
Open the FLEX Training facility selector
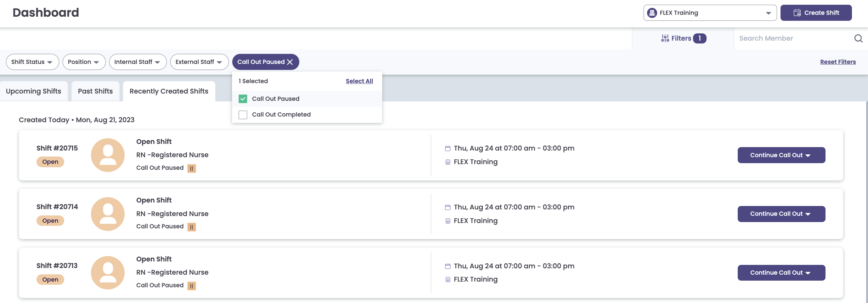(x=710, y=13)
